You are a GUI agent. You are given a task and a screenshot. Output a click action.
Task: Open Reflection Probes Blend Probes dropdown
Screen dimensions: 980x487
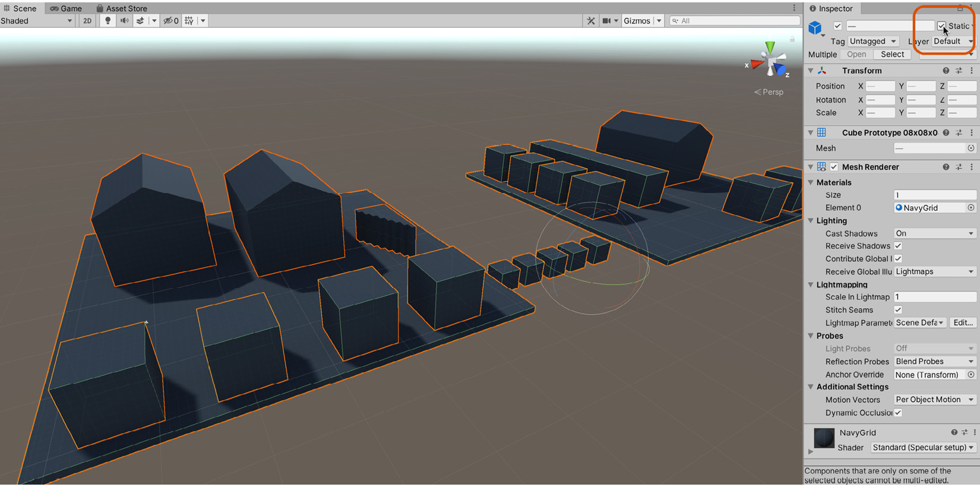[935, 362]
